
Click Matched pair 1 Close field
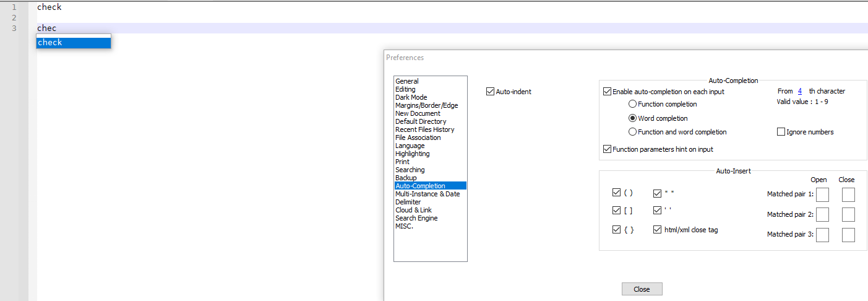coord(848,195)
